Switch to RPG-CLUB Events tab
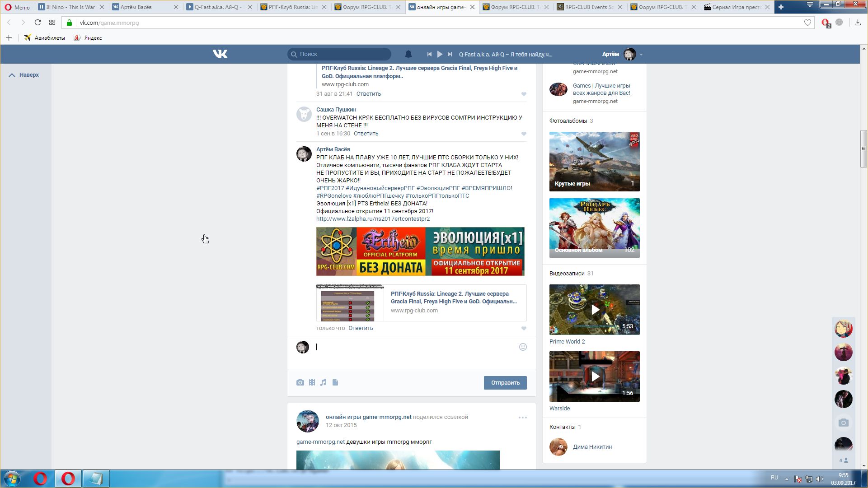The height and width of the screenshot is (488, 868). (589, 7)
